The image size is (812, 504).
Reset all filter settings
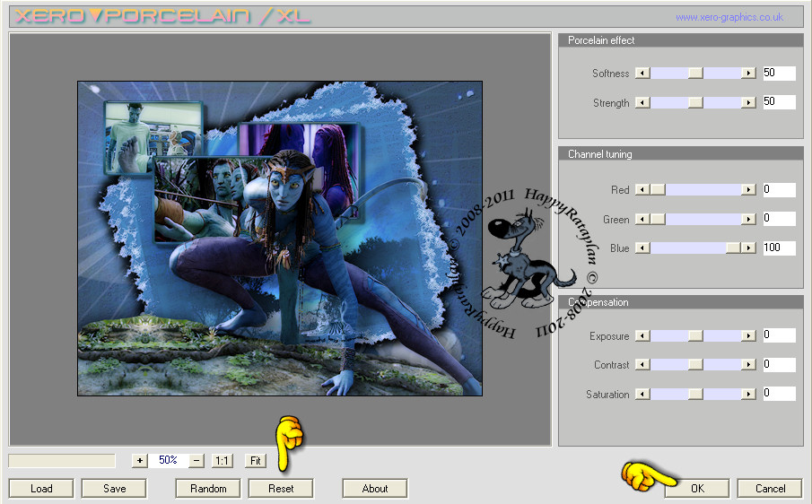pos(281,489)
